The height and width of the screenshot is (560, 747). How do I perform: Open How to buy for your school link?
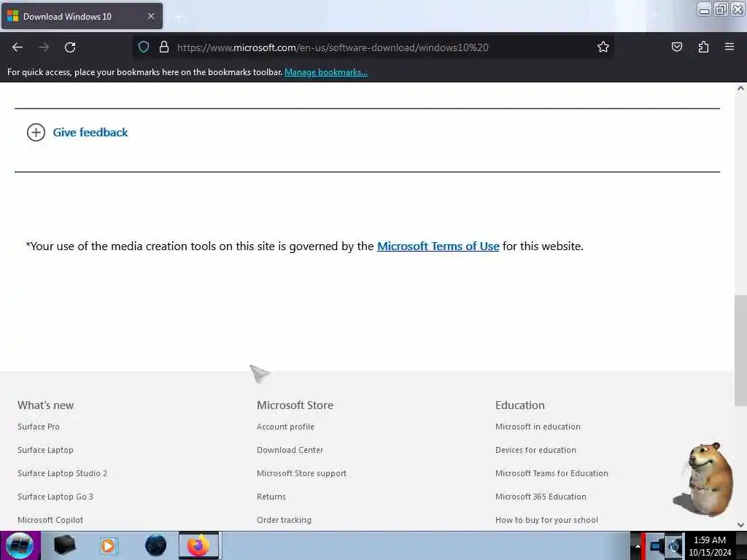[x=546, y=520]
